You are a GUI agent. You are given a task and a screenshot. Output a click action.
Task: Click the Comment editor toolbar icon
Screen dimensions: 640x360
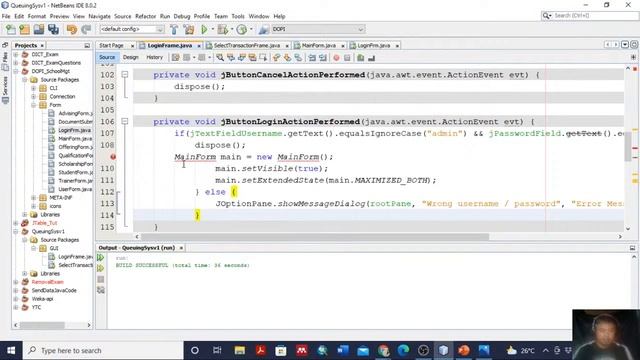point(360,58)
